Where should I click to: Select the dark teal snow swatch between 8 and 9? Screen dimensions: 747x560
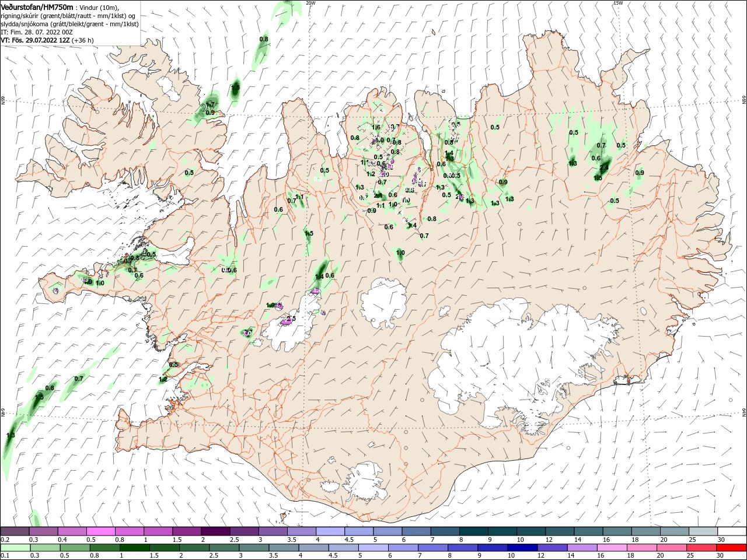pos(474,531)
